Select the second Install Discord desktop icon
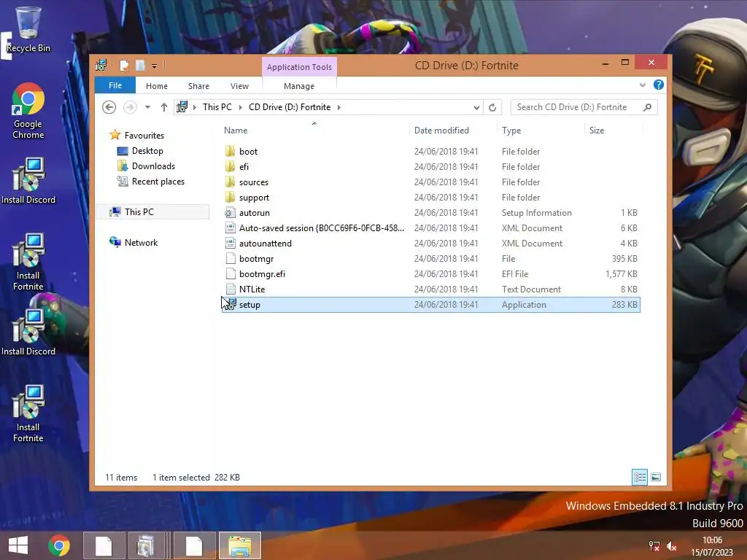This screenshot has width=747, height=560. 28,332
